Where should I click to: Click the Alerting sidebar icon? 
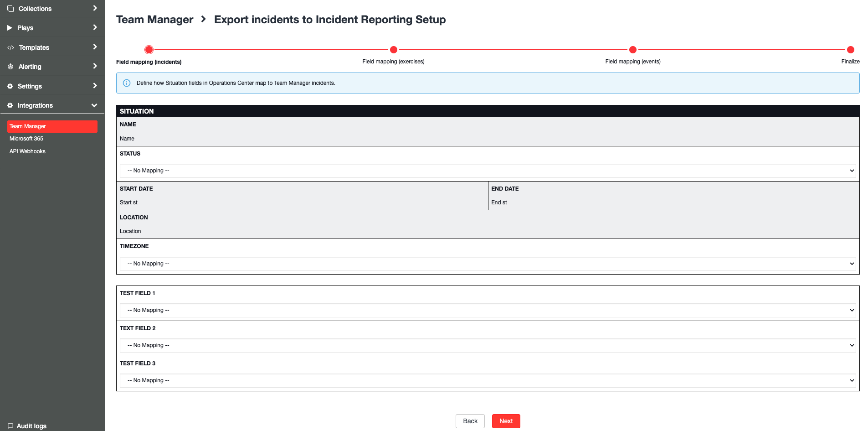pyautogui.click(x=10, y=67)
